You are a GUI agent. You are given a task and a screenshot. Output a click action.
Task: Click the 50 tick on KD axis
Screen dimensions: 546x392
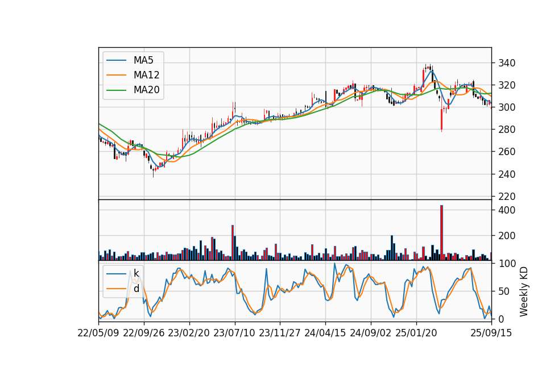tap(504, 291)
